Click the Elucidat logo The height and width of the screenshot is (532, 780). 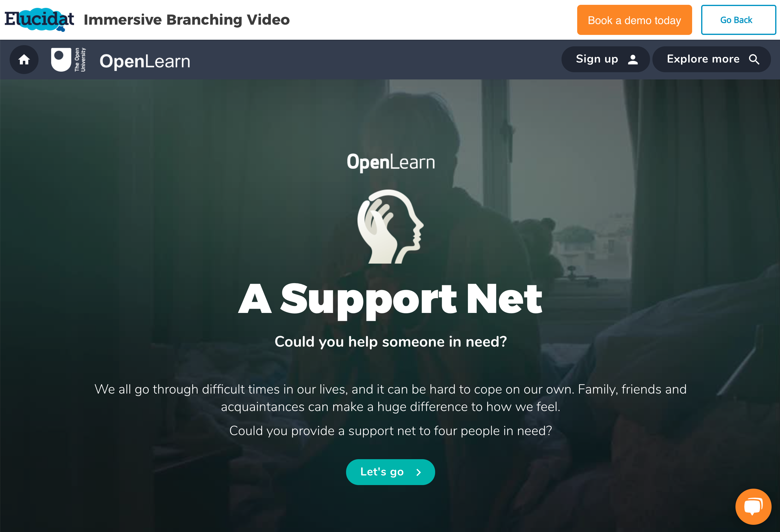[39, 20]
